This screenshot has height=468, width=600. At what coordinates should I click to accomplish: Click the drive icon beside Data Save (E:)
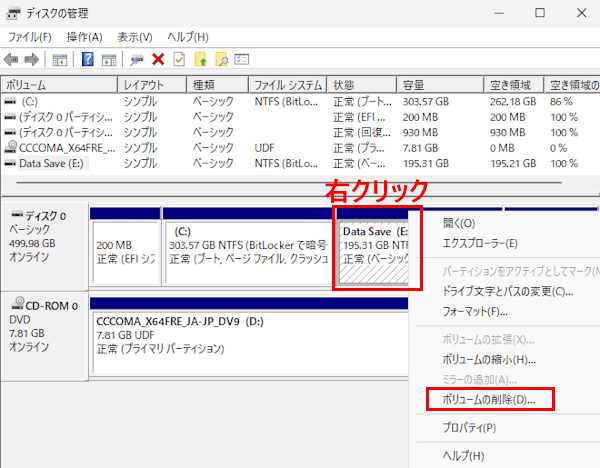(x=10, y=163)
